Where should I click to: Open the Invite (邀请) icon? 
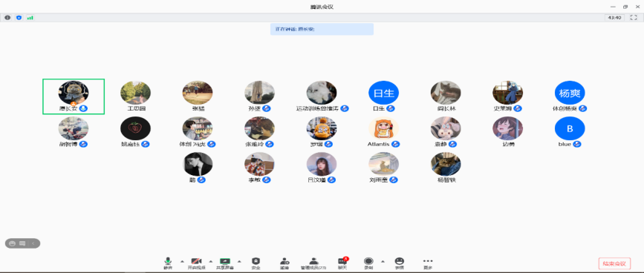pyautogui.click(x=284, y=263)
